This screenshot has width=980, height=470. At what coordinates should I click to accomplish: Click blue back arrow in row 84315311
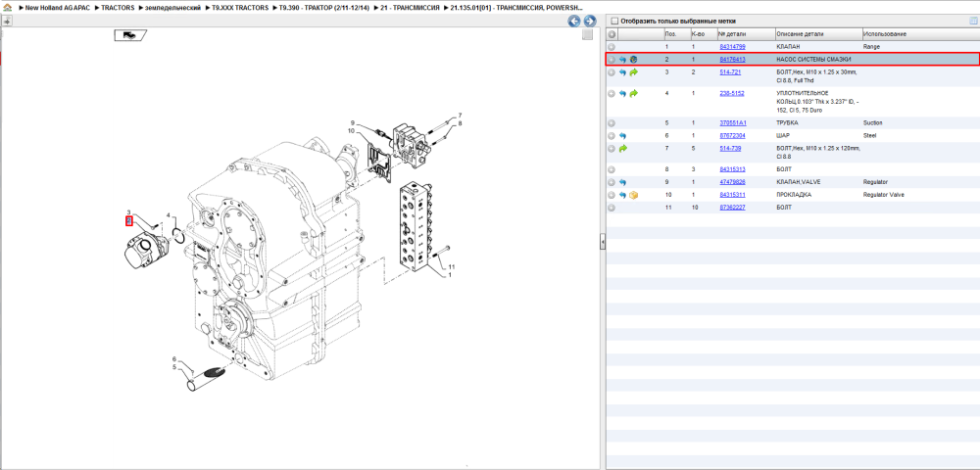point(622,195)
